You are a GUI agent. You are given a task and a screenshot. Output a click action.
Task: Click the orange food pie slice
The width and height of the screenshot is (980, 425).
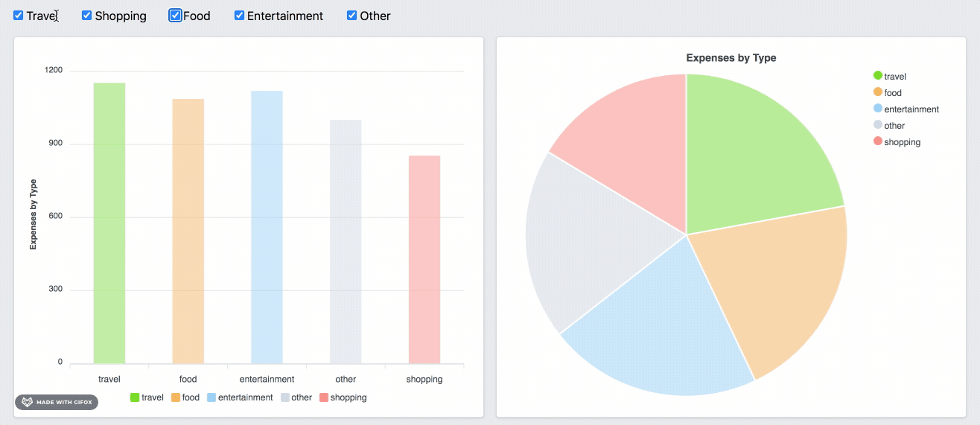point(782,290)
